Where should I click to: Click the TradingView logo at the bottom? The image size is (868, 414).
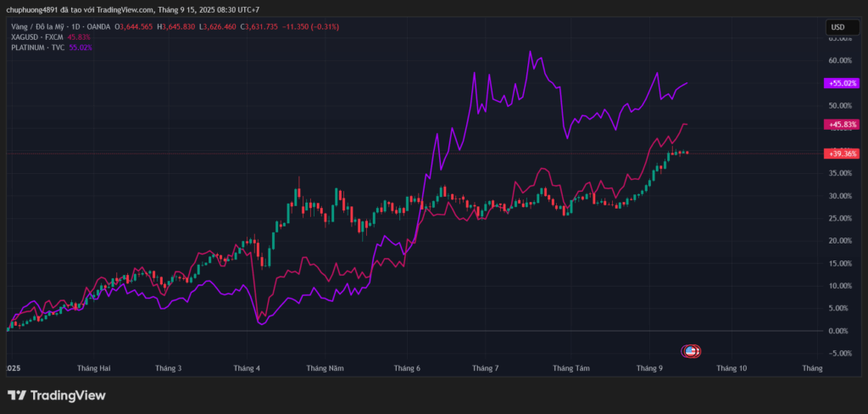click(x=57, y=395)
